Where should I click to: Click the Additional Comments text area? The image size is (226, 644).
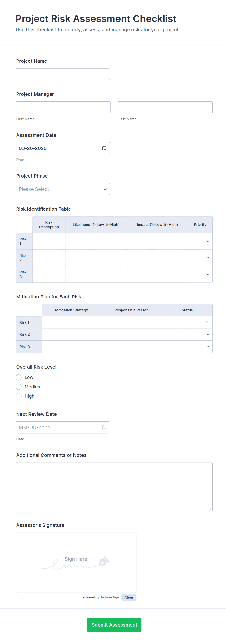click(x=114, y=487)
